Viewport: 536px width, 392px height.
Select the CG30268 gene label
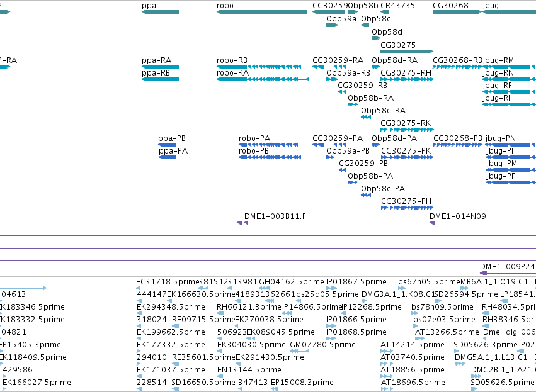point(450,6)
